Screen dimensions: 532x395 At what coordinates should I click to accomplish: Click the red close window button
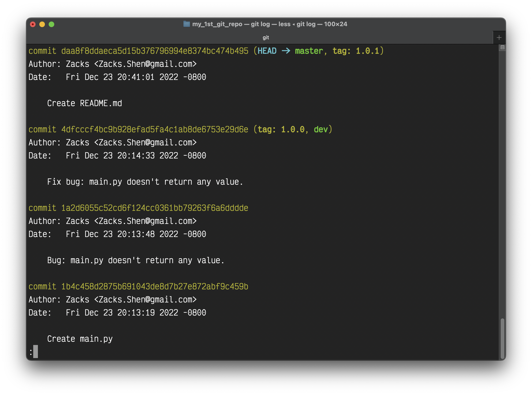(33, 24)
